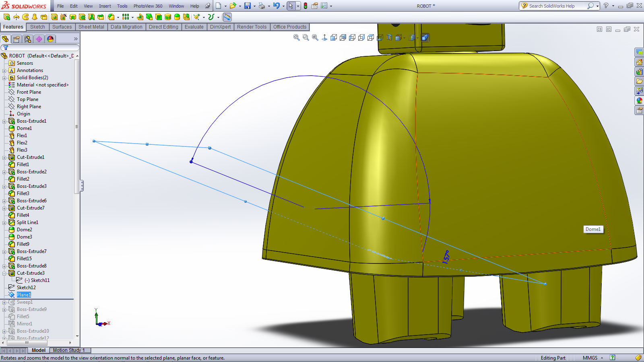644x362 pixels.
Task: Open the Appearances task pane icon
Action: (x=639, y=101)
